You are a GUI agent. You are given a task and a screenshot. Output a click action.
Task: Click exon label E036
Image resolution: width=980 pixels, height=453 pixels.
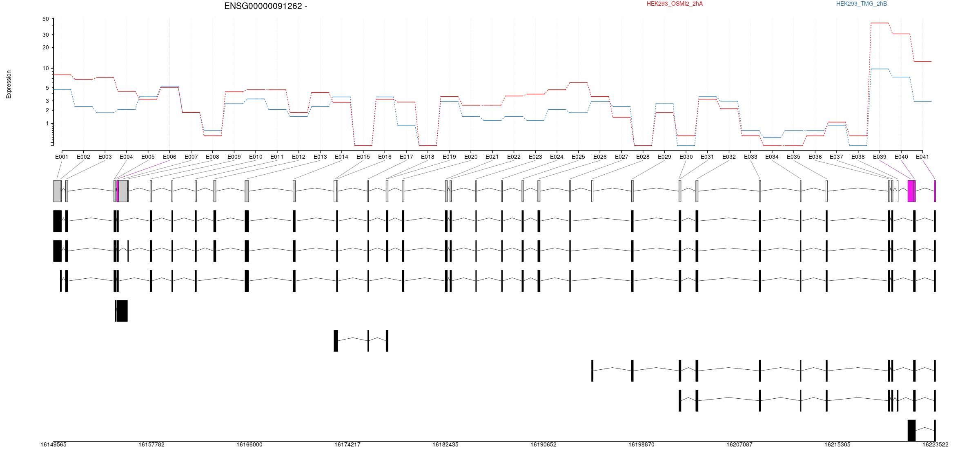815,157
